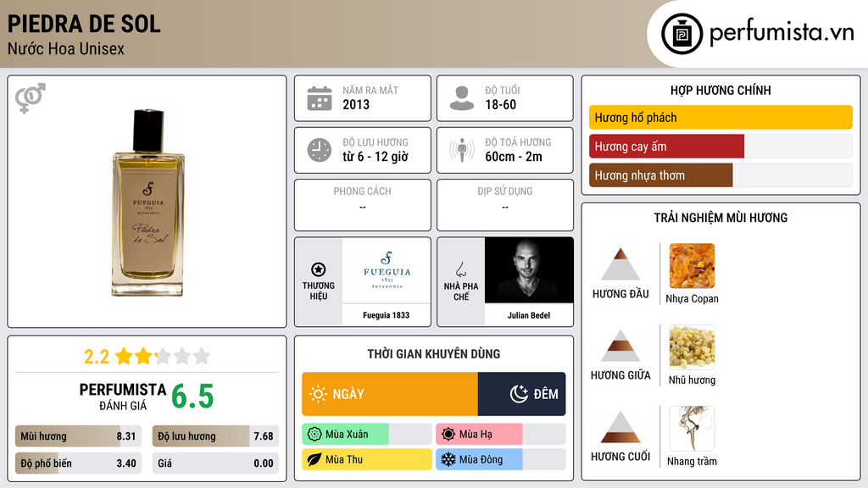This screenshot has height=488, width=868.
Task: Click the Hương đầu pyramid icon
Action: (x=620, y=264)
